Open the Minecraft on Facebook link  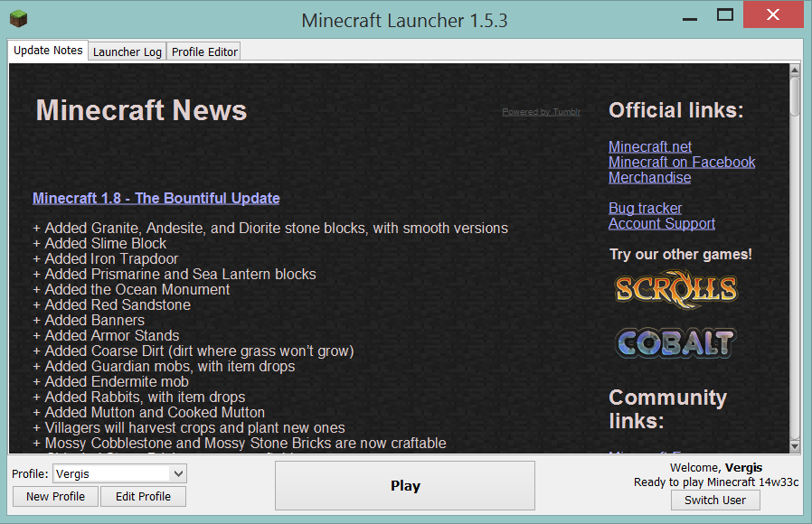[x=682, y=163]
